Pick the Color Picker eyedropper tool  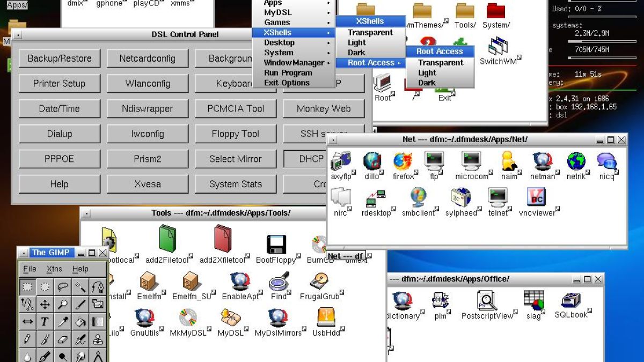(63, 322)
